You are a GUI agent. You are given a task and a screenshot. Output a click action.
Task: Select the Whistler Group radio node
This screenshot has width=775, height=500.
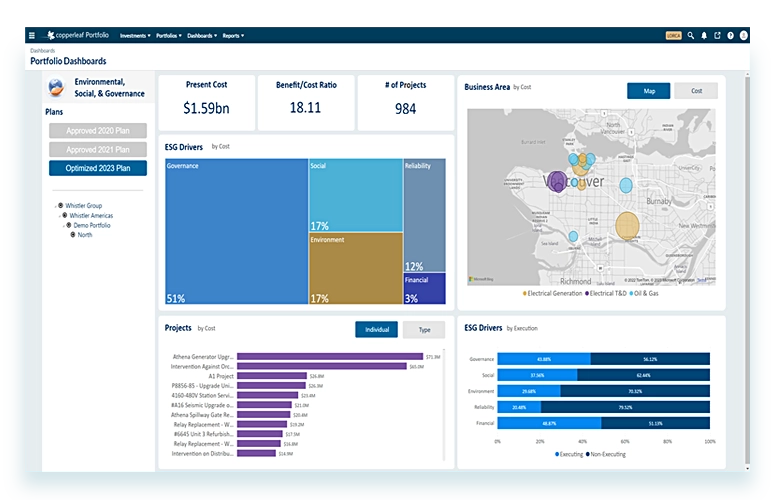[x=61, y=205]
